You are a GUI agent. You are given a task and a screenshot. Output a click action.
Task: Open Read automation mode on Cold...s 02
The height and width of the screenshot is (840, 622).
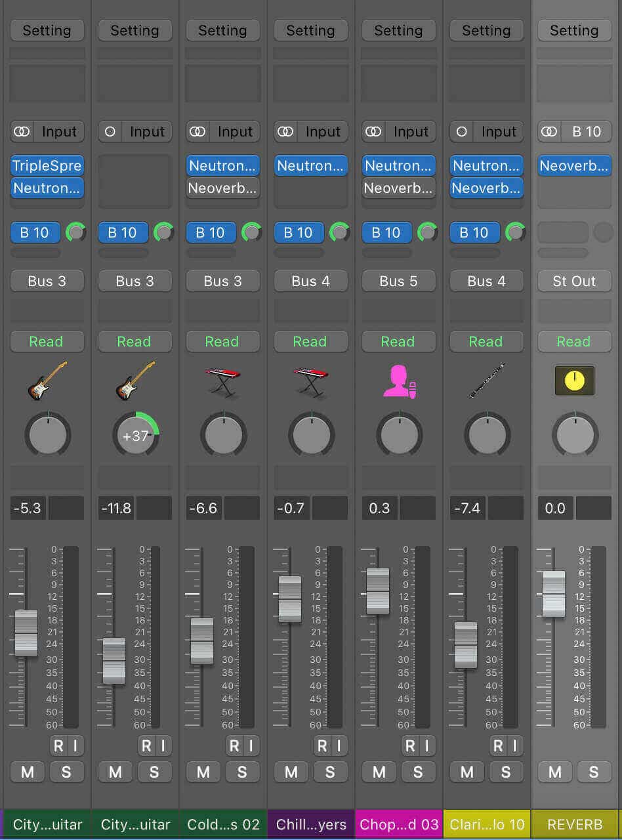pyautogui.click(x=222, y=341)
